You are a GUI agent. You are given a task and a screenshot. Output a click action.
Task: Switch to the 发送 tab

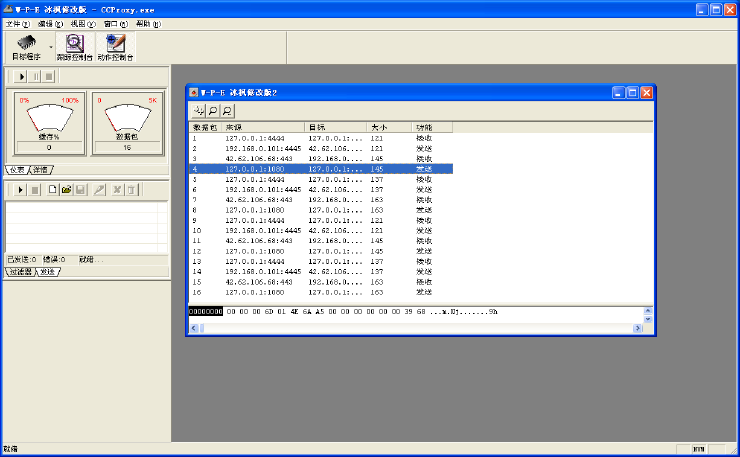(48, 271)
